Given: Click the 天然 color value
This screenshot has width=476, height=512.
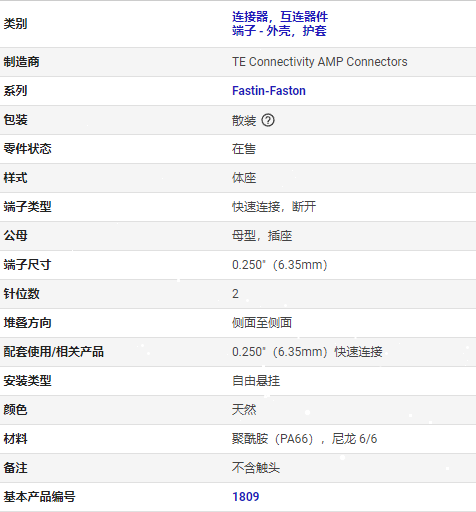Looking at the screenshot, I should click(x=244, y=410).
